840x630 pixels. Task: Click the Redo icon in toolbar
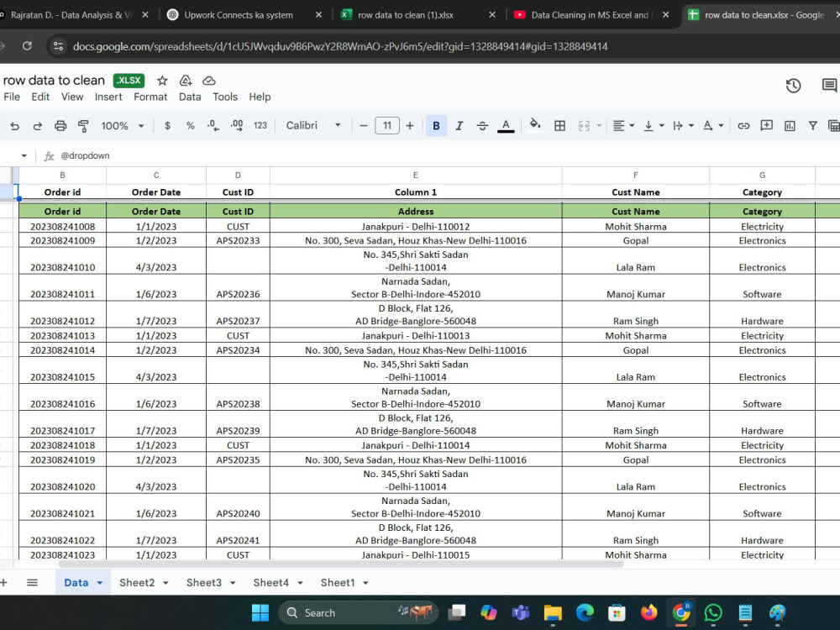tap(38, 126)
